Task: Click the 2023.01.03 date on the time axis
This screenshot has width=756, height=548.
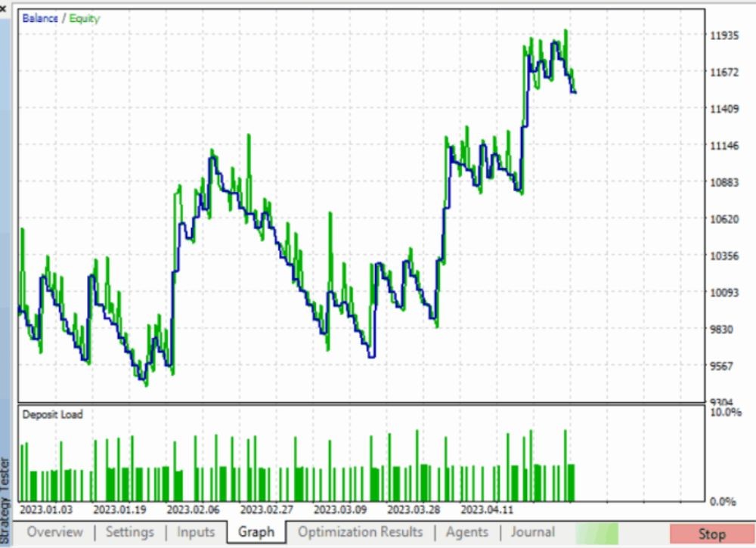Action: (47, 509)
